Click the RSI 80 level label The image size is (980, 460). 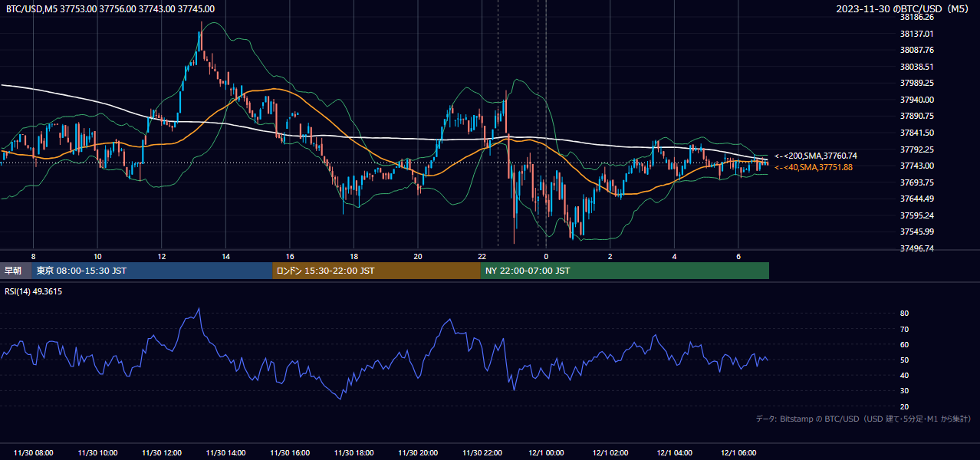click(905, 314)
